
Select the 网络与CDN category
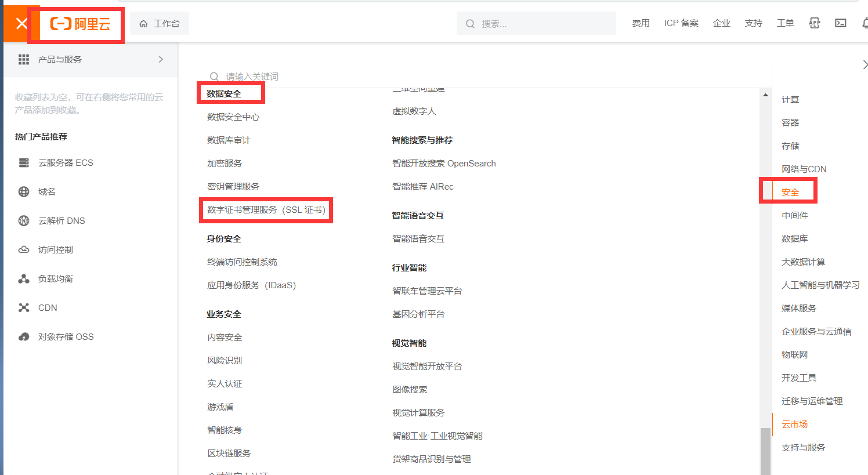click(804, 169)
